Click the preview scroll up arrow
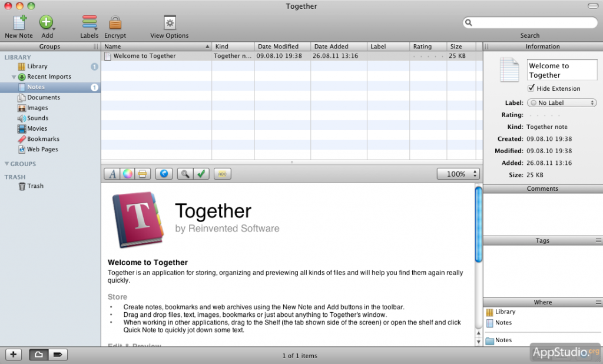Image resolution: width=603 pixels, height=364 pixels. pos(478,333)
